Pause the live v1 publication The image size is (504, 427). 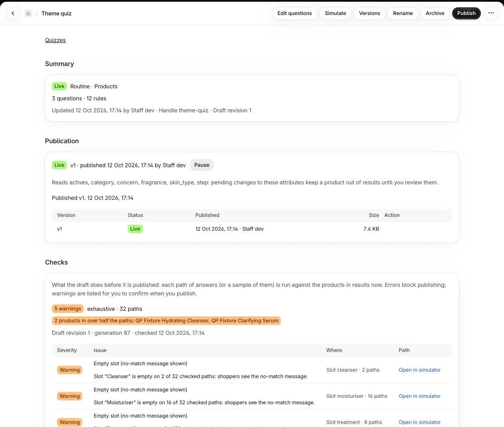pyautogui.click(x=201, y=165)
